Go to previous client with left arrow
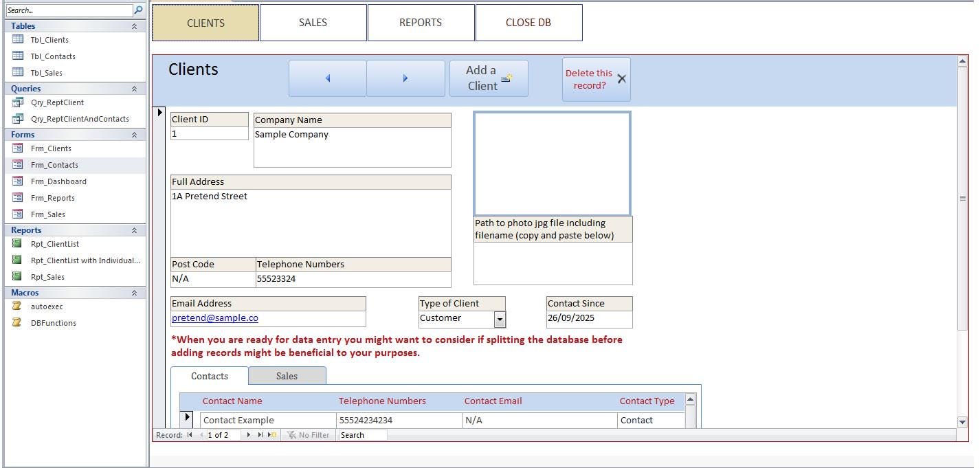Screen dimensions: 980x468 (x=327, y=78)
